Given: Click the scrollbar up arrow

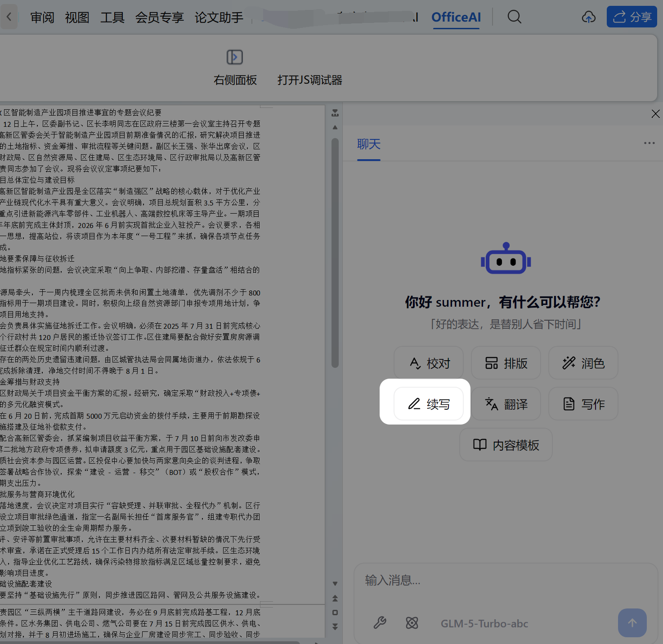Looking at the screenshot, I should (x=335, y=127).
